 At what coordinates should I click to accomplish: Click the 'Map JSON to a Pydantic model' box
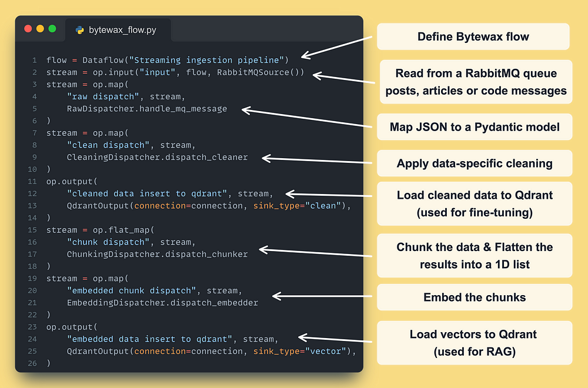(475, 127)
